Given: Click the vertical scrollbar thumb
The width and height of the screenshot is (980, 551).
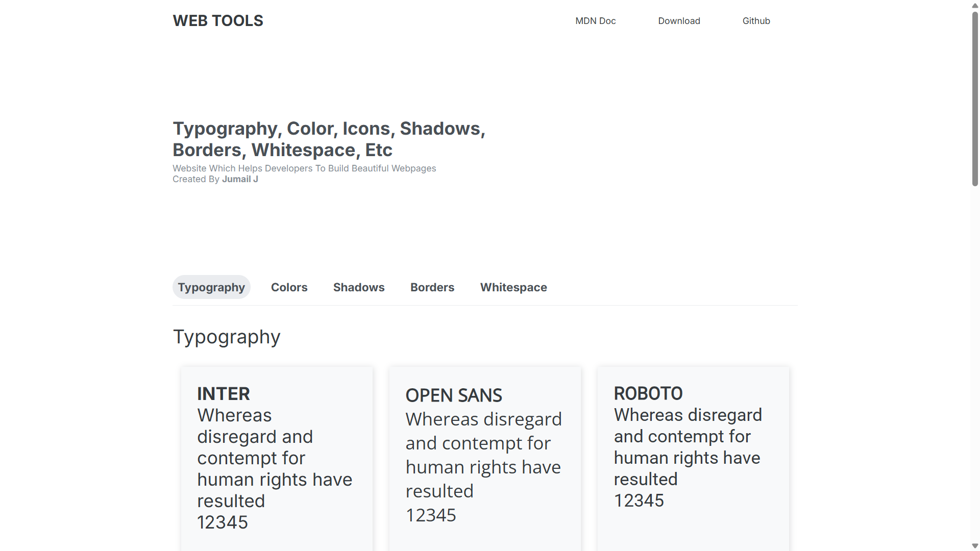Looking at the screenshot, I should [x=975, y=99].
